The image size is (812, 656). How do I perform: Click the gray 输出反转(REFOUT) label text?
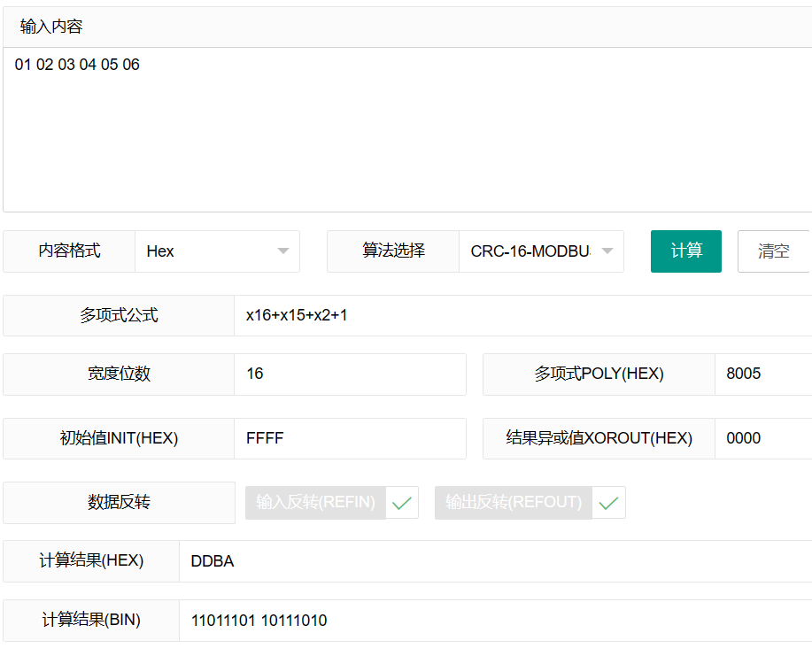[x=514, y=503]
